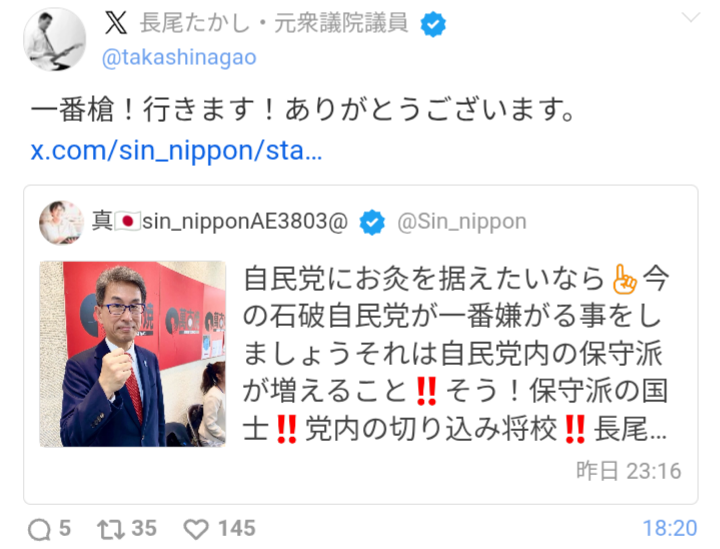The width and height of the screenshot is (720, 549).
Task: Click the quoted name 真 sin_nipponAE3803@
Action: click(x=220, y=222)
